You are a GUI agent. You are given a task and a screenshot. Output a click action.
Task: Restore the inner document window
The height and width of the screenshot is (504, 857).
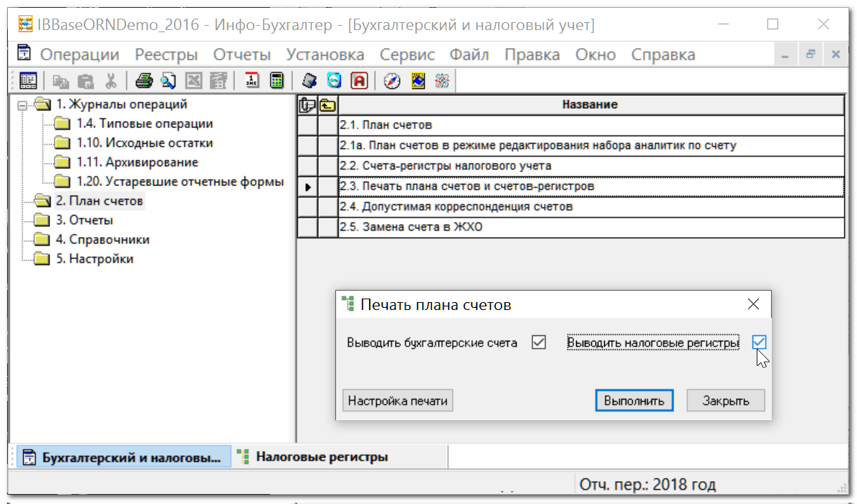(x=810, y=54)
